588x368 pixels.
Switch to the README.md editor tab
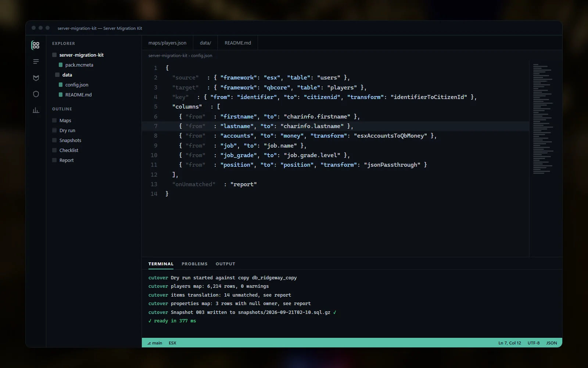tap(238, 43)
